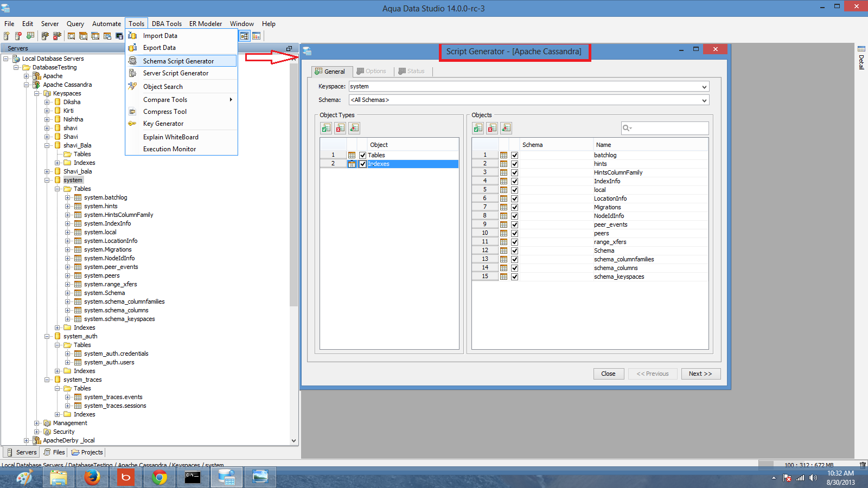The image size is (868, 488).
Task: Click the Close button in Script Generator
Action: tap(608, 374)
